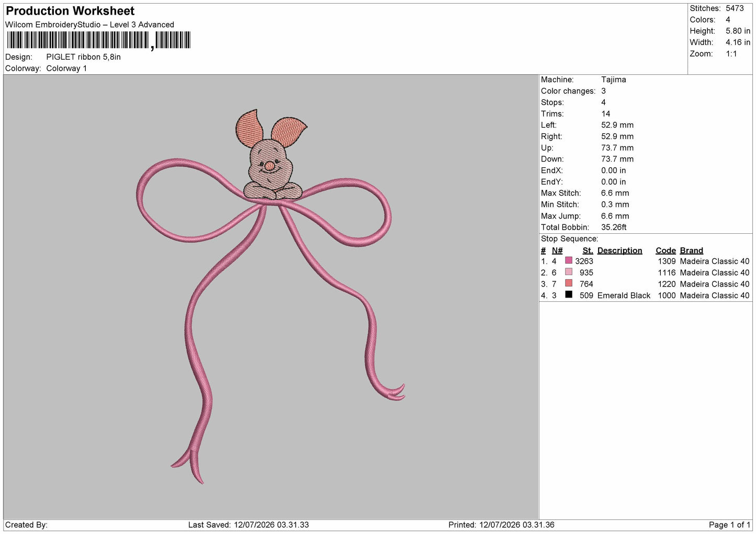This screenshot has height=534, width=756.
Task: Click the Brand column header
Action: click(691, 251)
